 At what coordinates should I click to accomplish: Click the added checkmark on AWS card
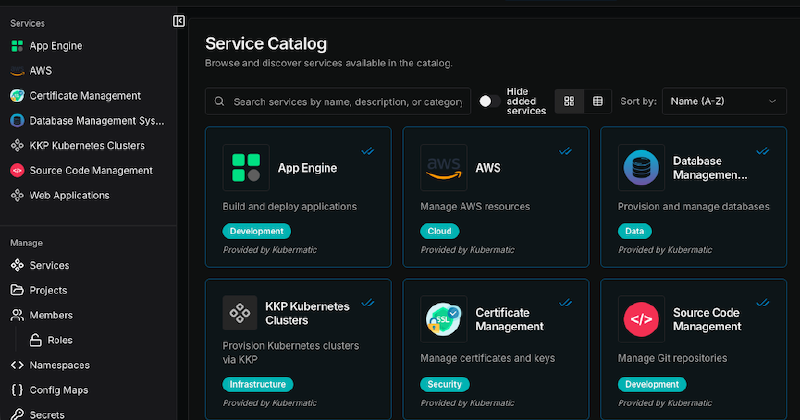click(x=565, y=151)
